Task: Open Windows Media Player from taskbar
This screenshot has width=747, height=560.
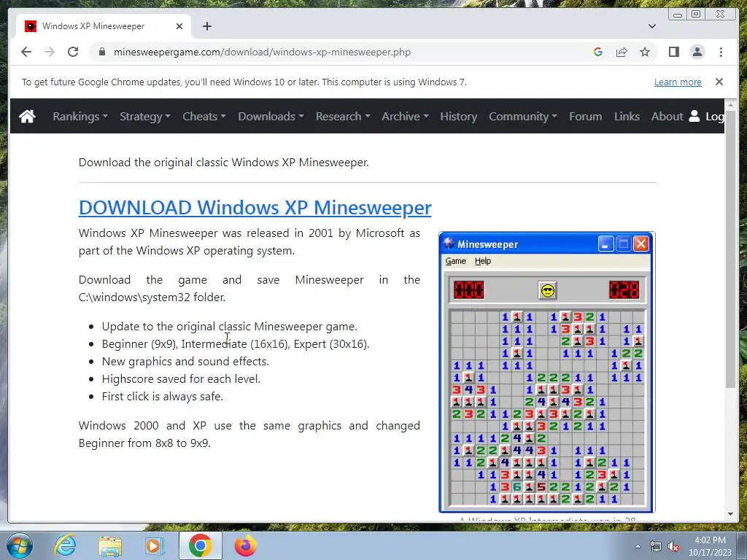Action: (x=154, y=545)
